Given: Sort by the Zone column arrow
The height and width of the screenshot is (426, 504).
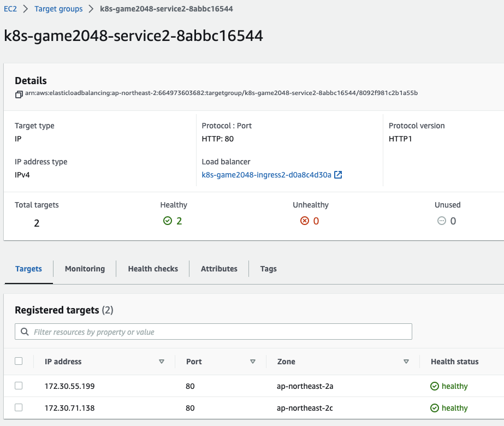Looking at the screenshot, I should coord(406,362).
